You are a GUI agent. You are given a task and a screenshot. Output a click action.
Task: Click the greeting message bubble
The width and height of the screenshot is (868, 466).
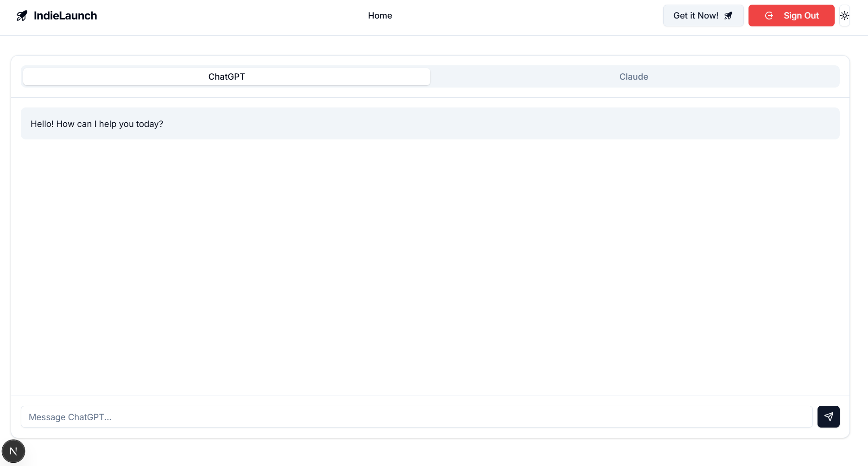pyautogui.click(x=463, y=124)
